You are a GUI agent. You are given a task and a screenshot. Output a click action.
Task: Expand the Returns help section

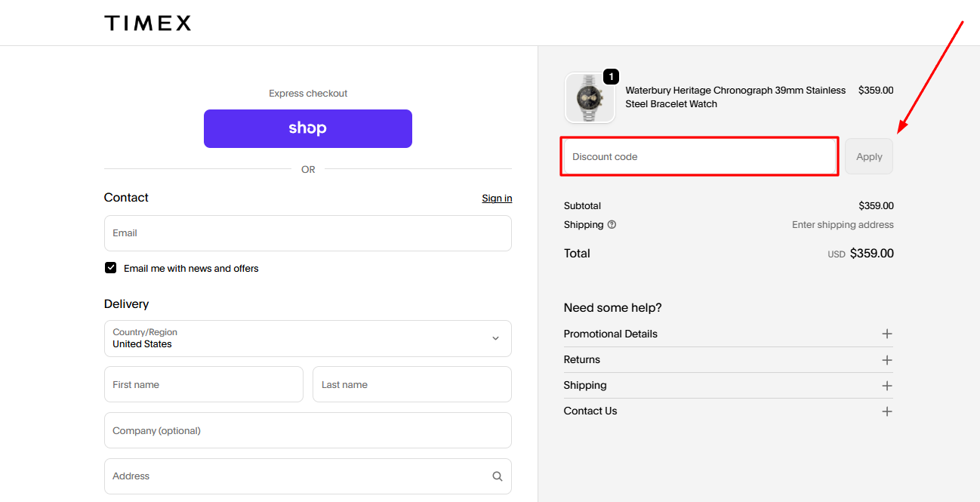point(728,359)
